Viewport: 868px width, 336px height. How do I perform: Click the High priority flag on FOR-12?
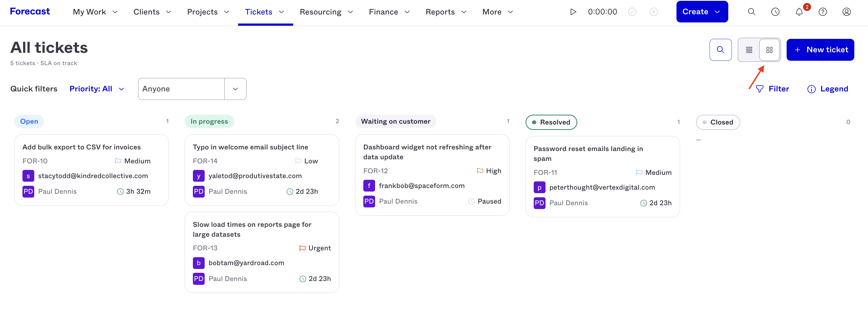480,171
